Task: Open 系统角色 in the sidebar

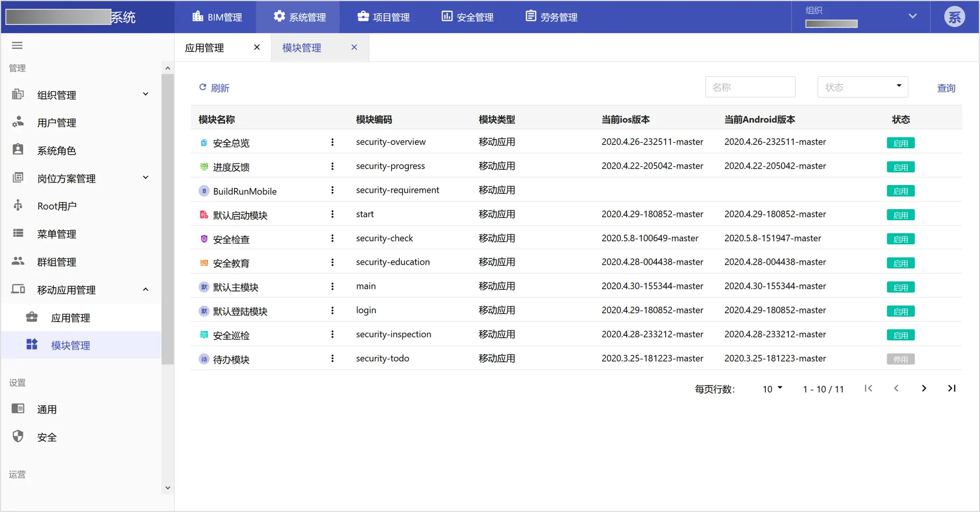Action: (81, 151)
